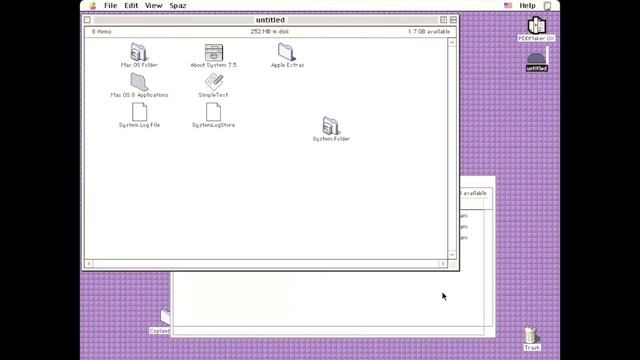This screenshot has height=360, width=640.
Task: Select the System Log File document
Action: (139, 112)
